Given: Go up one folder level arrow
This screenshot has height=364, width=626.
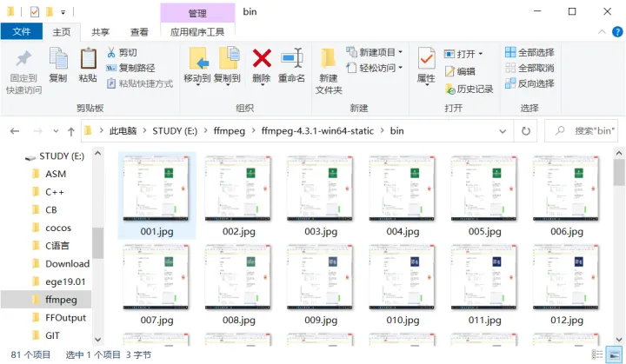Looking at the screenshot, I should pos(71,131).
